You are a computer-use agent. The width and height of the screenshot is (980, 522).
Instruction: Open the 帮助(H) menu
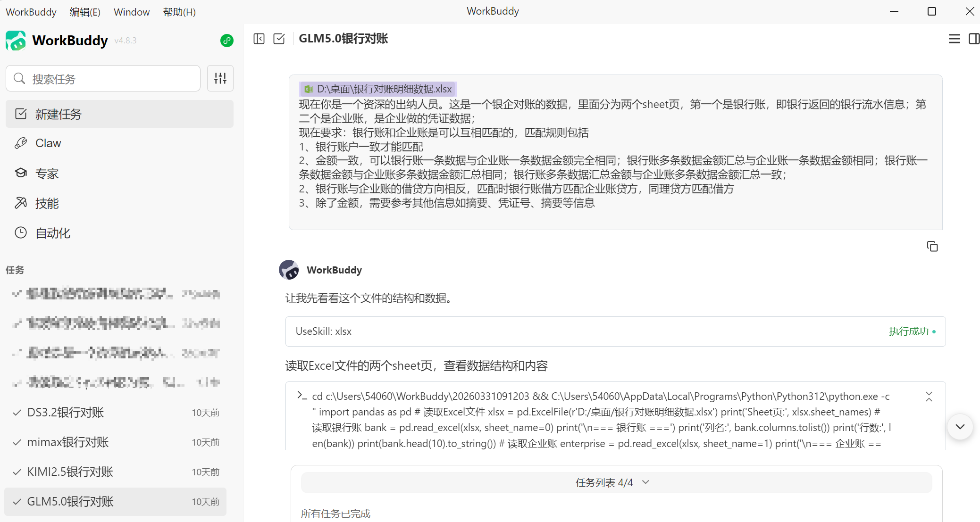pyautogui.click(x=179, y=12)
